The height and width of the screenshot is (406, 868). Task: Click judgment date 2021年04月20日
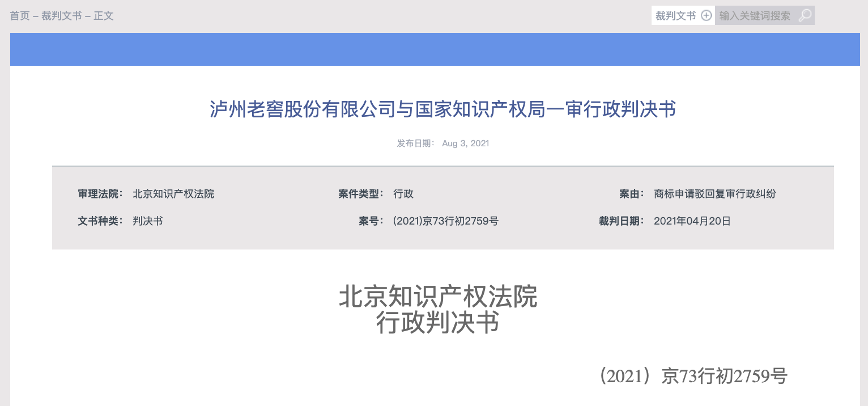click(692, 221)
